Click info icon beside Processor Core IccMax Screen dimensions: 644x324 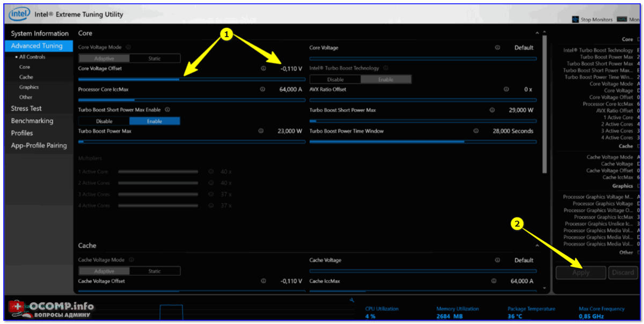[262, 89]
